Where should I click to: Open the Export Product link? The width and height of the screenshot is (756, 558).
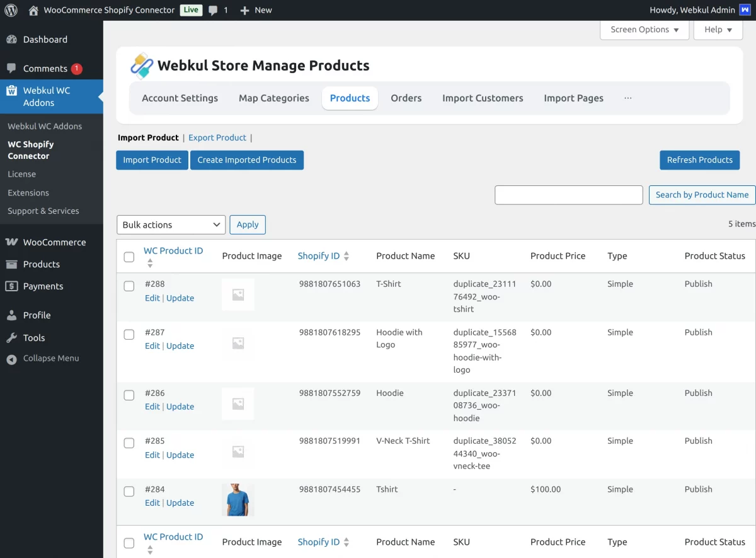217,137
